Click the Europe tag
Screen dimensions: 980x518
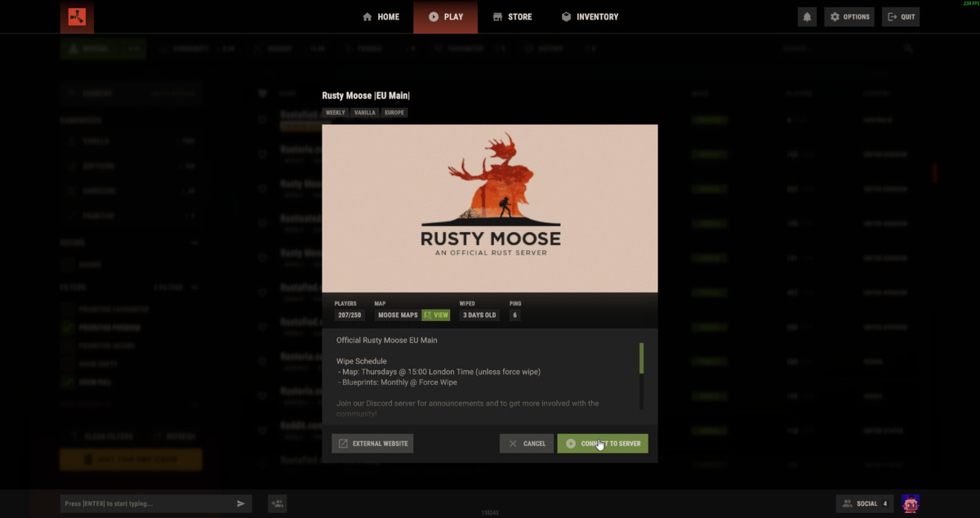click(x=394, y=113)
